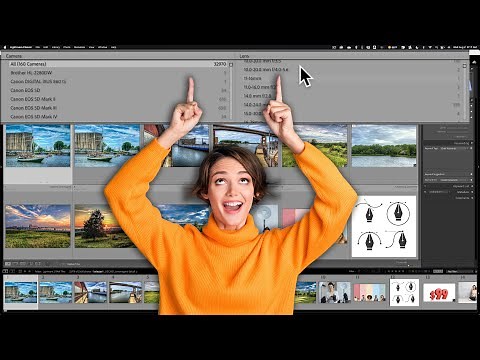The height and width of the screenshot is (360, 480).
Task: Select Canon DIGITAL IXUS 860 IS camera
Action: [118, 81]
